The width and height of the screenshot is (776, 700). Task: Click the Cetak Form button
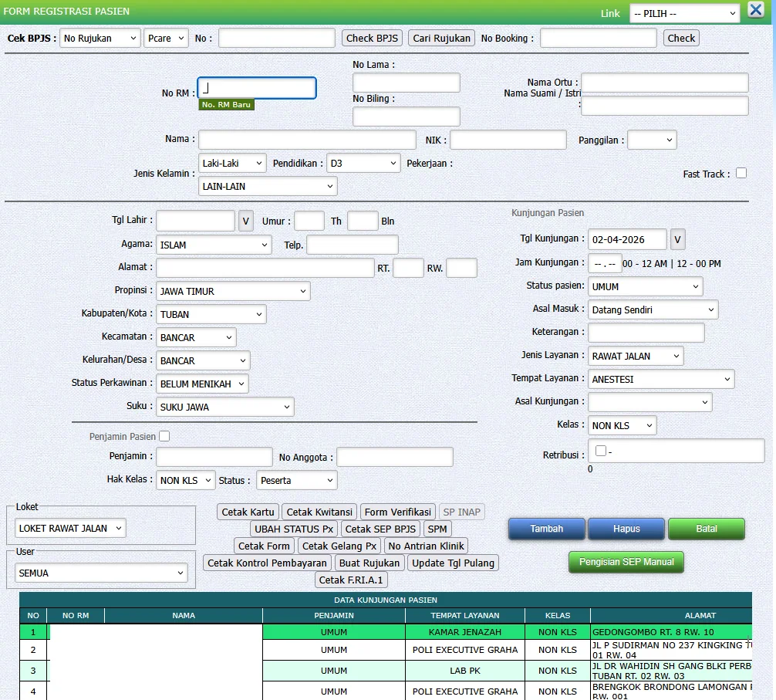[x=264, y=546]
